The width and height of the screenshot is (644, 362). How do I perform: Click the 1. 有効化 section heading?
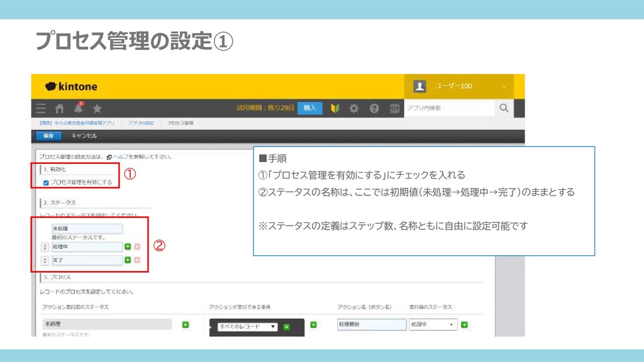click(x=55, y=170)
